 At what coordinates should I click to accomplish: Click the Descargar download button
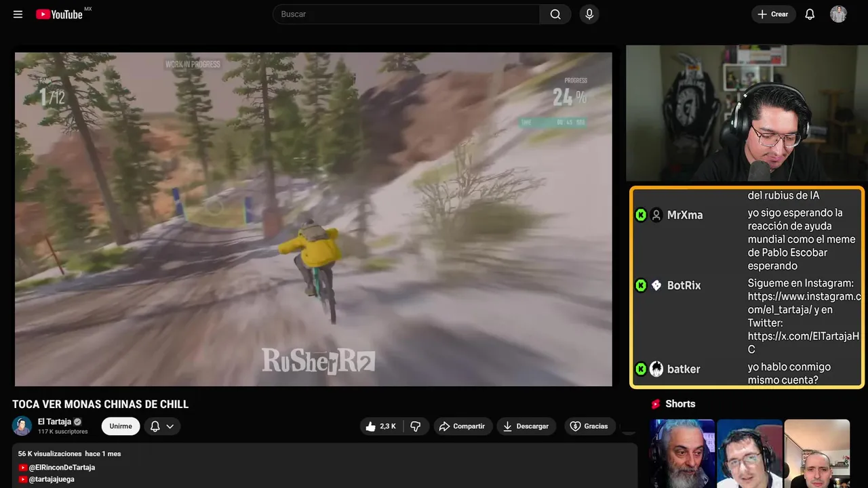526,426
